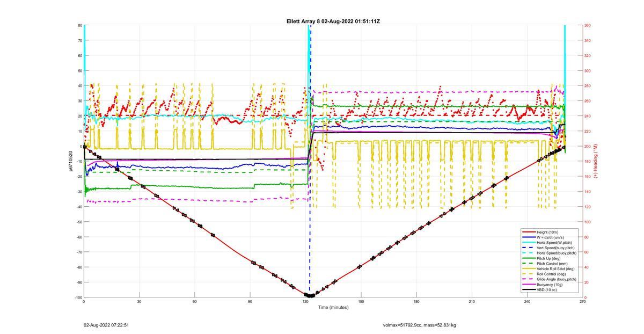Click the right axis tick label "100"
Screen dimensions: 644x334
click(587, 222)
